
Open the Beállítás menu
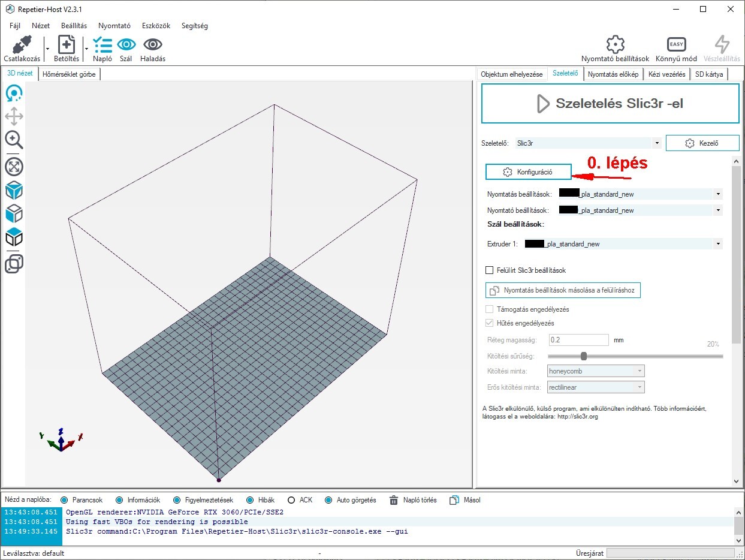pyautogui.click(x=74, y=26)
